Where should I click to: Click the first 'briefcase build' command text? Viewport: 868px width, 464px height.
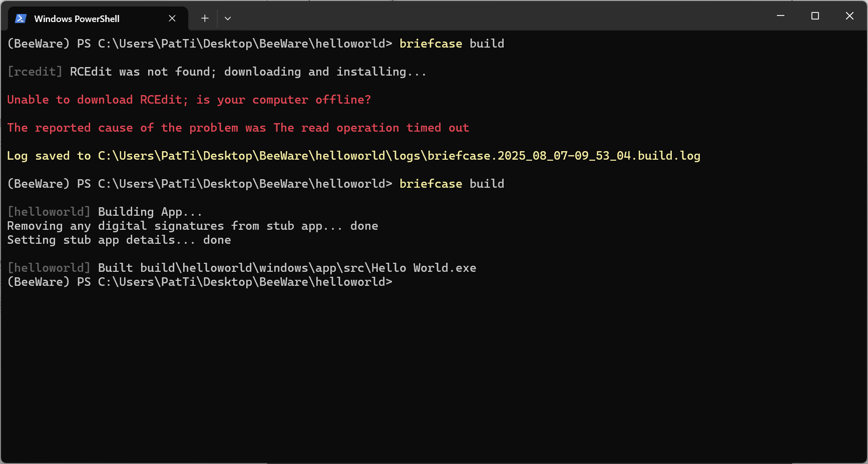tap(452, 44)
